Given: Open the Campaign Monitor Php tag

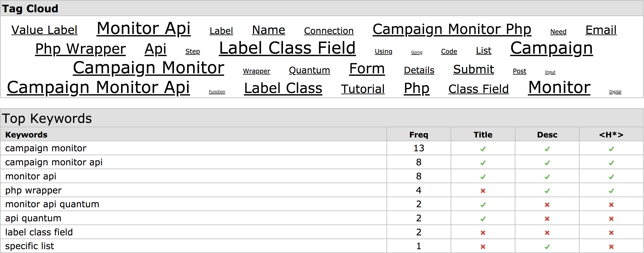Looking at the screenshot, I should (452, 29).
